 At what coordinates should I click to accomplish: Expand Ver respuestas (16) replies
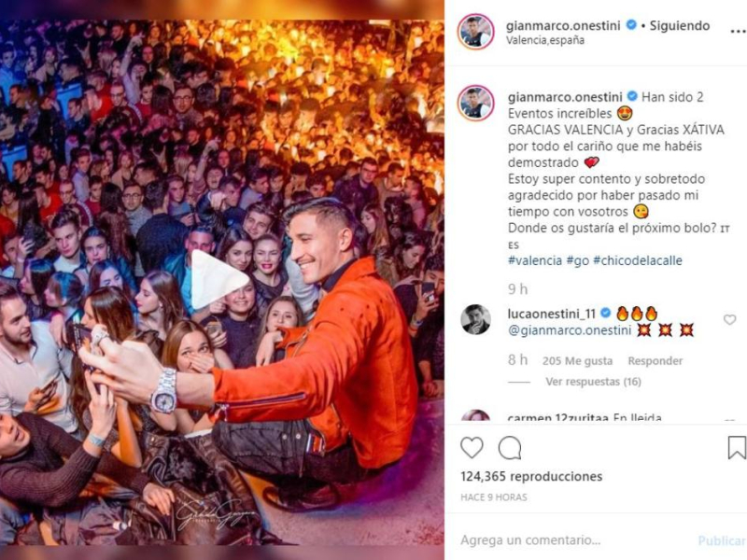(593, 382)
